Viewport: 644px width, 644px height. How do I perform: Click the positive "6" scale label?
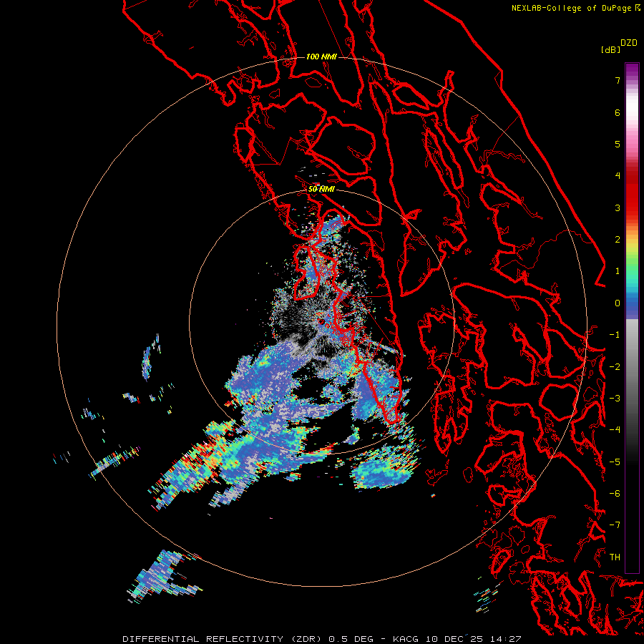[618, 112]
